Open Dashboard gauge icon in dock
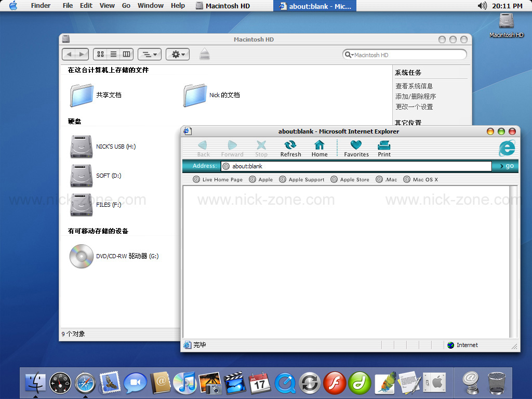This screenshot has width=532, height=399. [60, 383]
